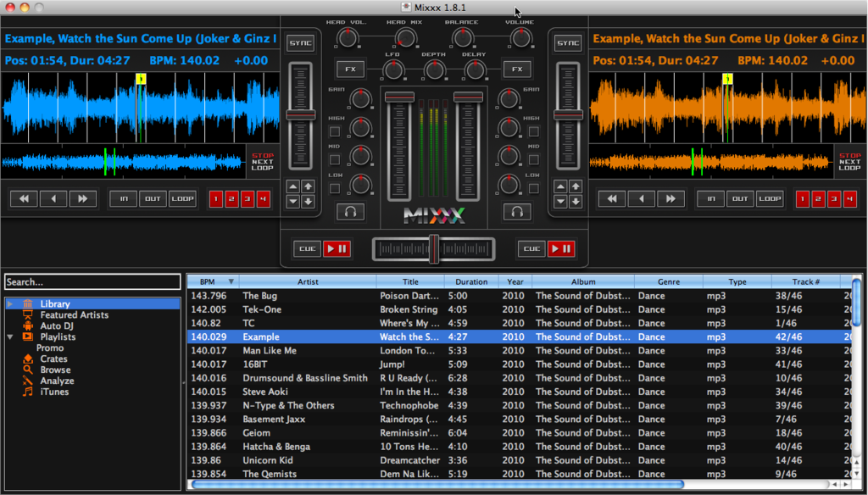Set right deck loop IN point

(711, 199)
